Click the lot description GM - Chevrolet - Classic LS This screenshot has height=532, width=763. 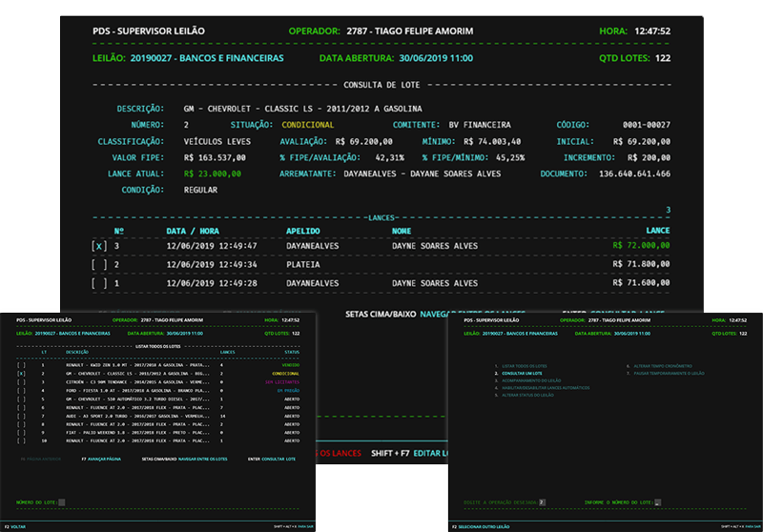point(302,109)
